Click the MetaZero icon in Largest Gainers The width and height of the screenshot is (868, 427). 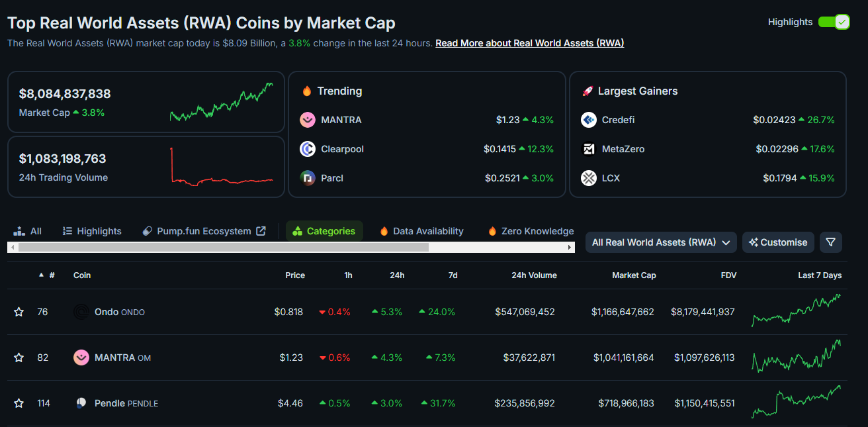coord(589,149)
